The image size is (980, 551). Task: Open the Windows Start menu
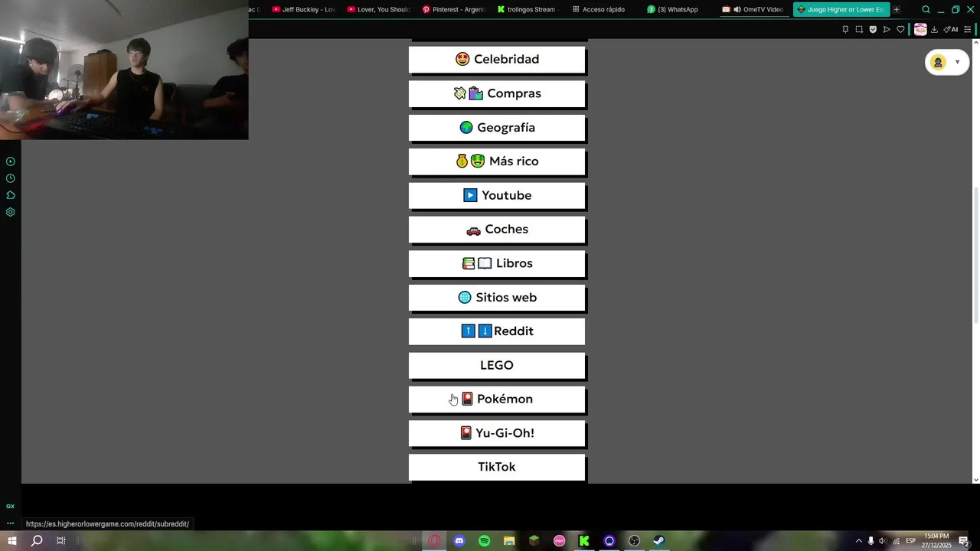(x=11, y=541)
